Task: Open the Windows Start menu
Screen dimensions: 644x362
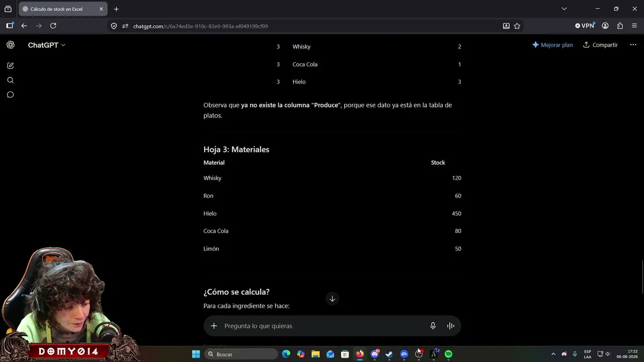Action: click(x=196, y=354)
